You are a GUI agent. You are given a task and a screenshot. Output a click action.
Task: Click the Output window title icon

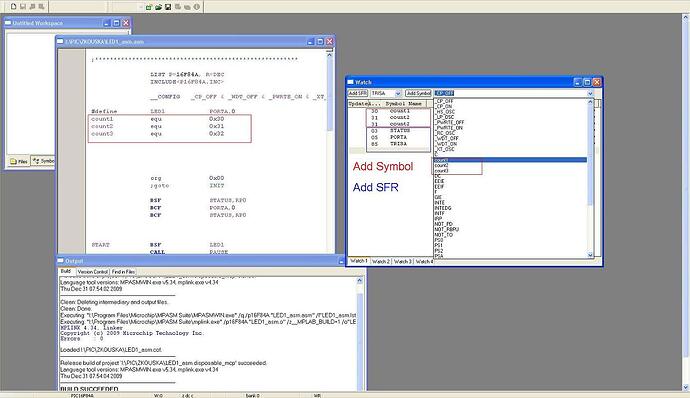[61, 261]
